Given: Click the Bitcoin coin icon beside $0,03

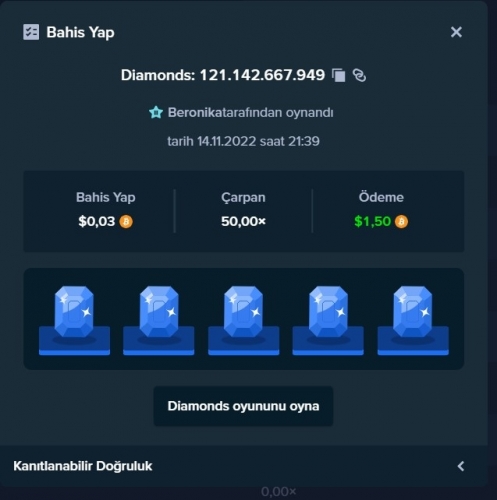Looking at the screenshot, I should pyautogui.click(x=126, y=222).
